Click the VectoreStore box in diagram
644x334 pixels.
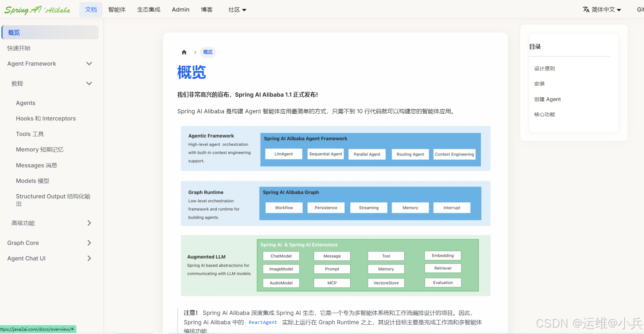point(386,283)
